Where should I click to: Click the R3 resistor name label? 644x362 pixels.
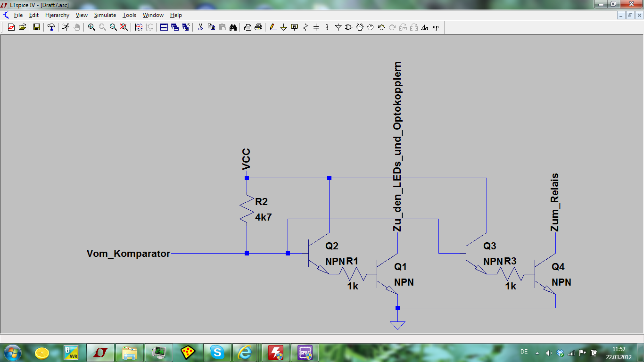pyautogui.click(x=511, y=261)
